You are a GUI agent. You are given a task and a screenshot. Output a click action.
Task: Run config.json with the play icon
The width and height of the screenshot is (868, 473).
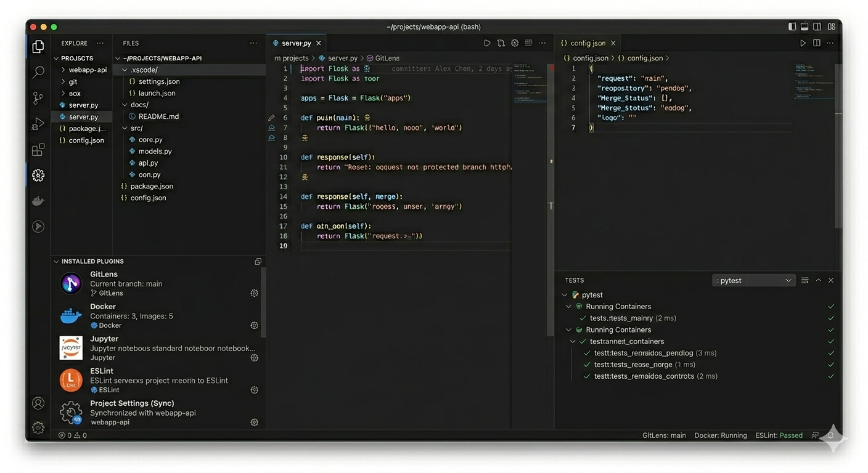803,43
